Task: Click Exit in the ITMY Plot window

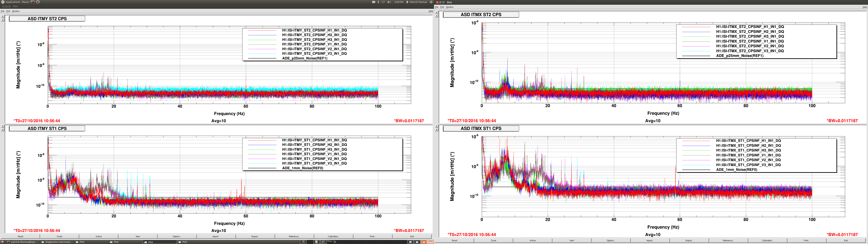Action: 412,236
